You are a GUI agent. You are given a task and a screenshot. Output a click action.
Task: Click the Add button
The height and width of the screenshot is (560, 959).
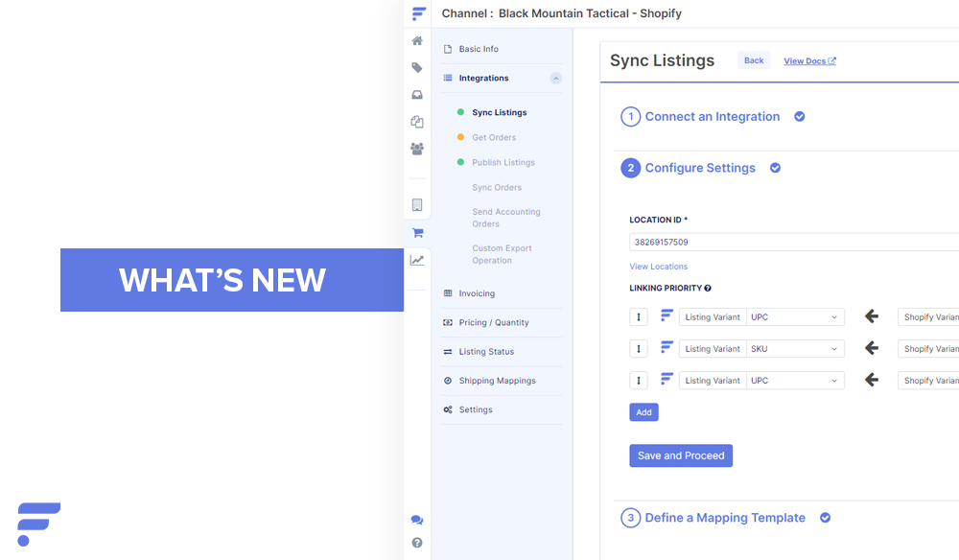pyautogui.click(x=644, y=412)
